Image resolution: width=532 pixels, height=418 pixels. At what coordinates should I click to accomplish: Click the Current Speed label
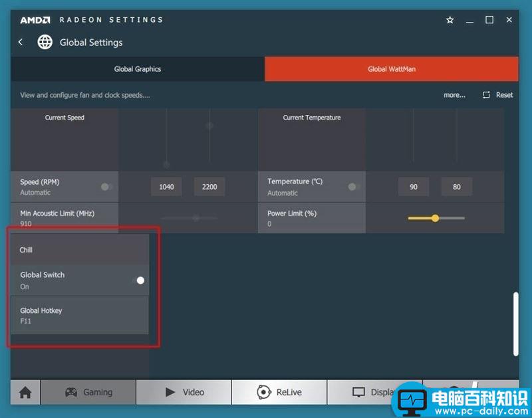[x=65, y=118]
